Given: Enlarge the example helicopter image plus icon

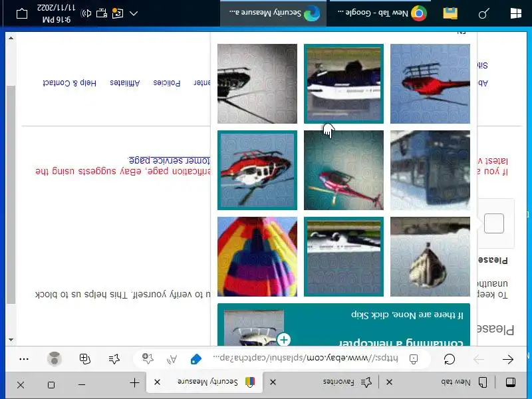Looking at the screenshot, I should [x=284, y=339].
